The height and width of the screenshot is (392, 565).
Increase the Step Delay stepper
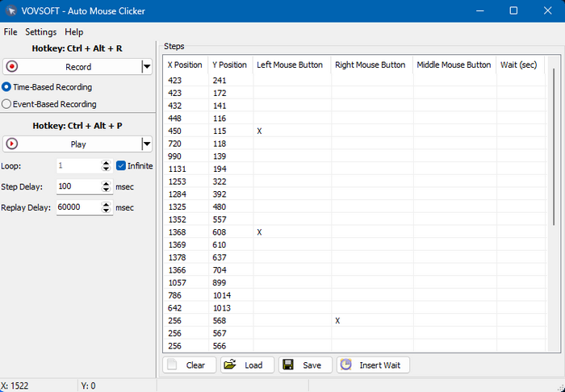click(106, 184)
